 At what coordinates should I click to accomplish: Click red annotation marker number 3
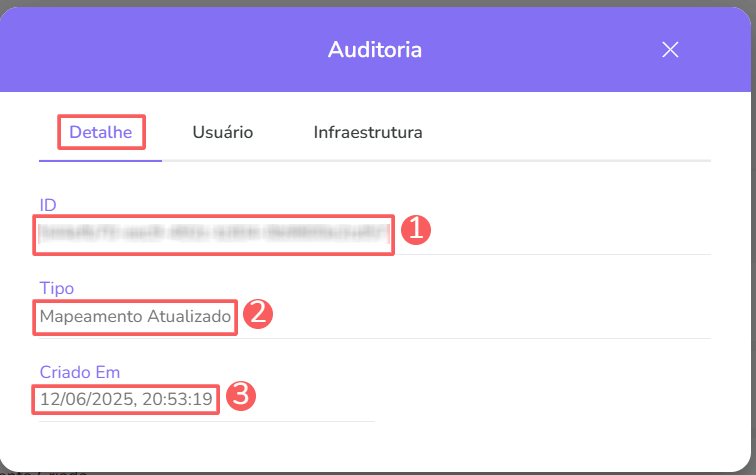[241, 396]
